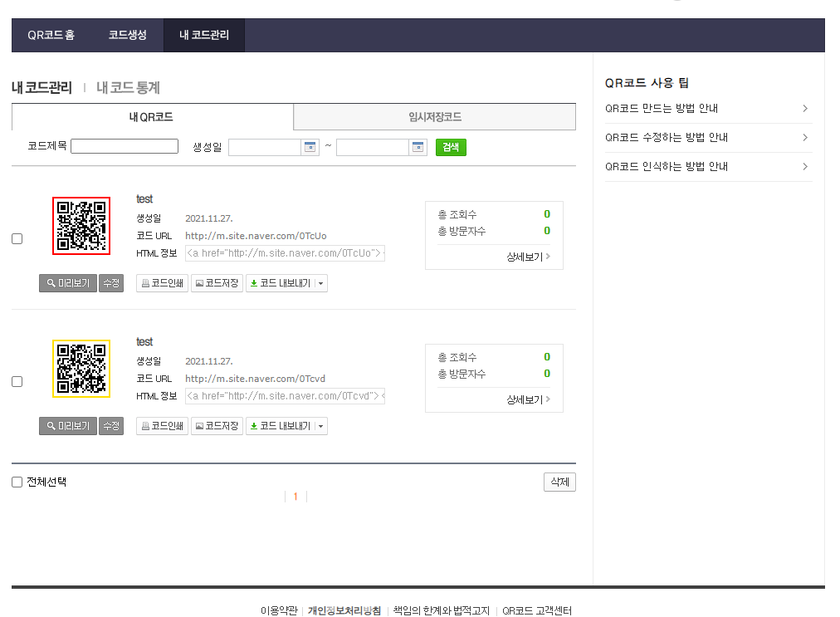The image size is (840, 617).
Task: Enable the 전체선택 select-all checkbox
Action: pyautogui.click(x=17, y=482)
